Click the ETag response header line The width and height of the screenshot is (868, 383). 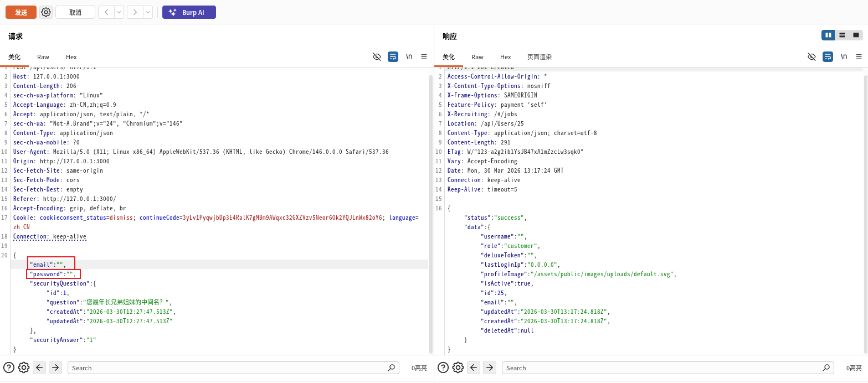(516, 152)
